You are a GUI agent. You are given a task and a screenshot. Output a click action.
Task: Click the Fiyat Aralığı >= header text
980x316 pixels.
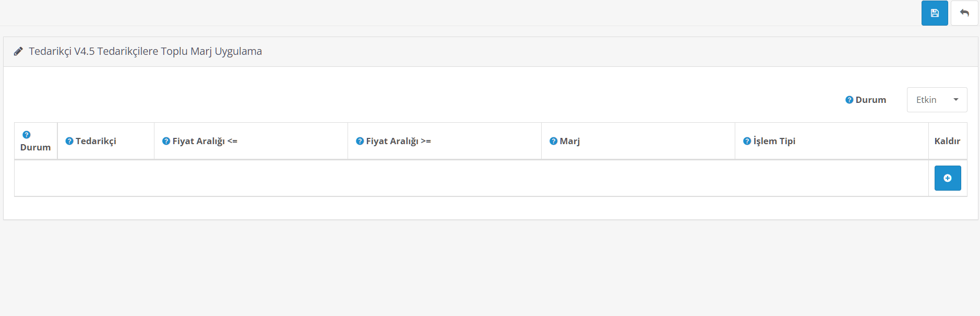click(398, 141)
